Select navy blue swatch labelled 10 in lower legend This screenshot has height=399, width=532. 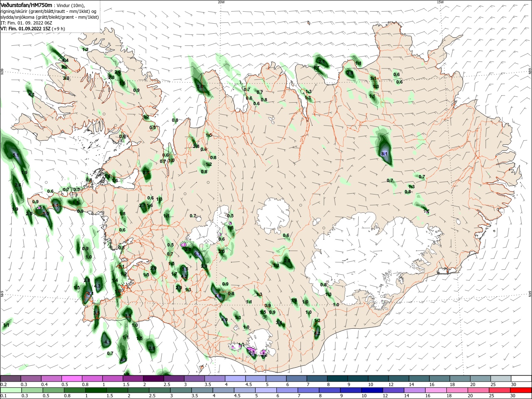[x=372, y=390]
